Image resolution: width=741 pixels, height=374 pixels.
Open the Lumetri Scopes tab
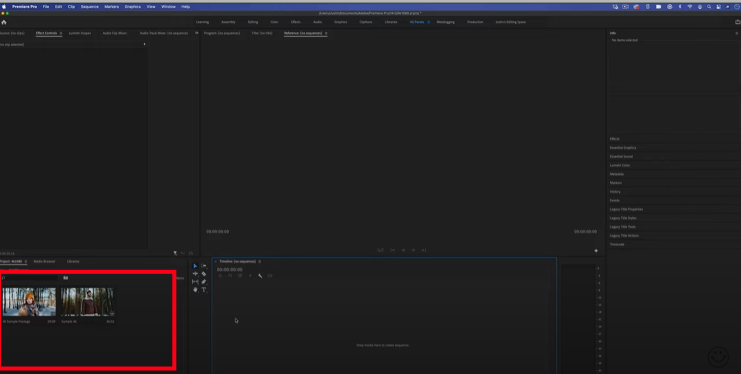(x=80, y=33)
